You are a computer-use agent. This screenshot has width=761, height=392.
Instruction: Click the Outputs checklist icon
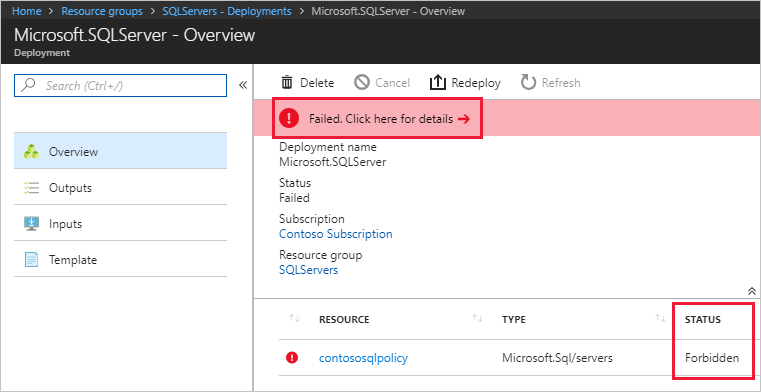tap(32, 188)
